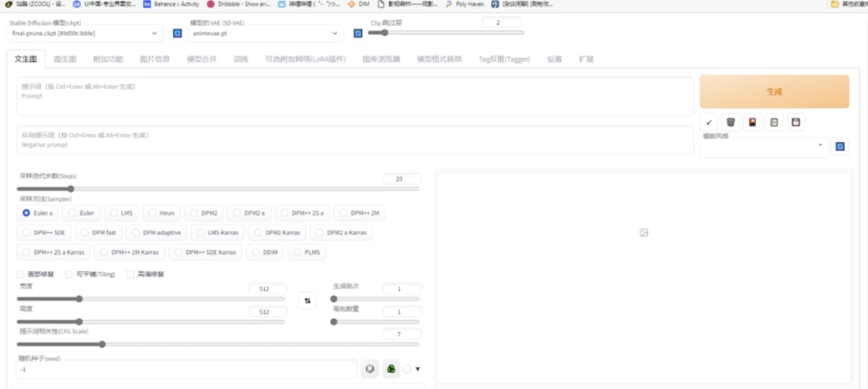
Task: Click the floppy disk save style icon
Action: [794, 122]
